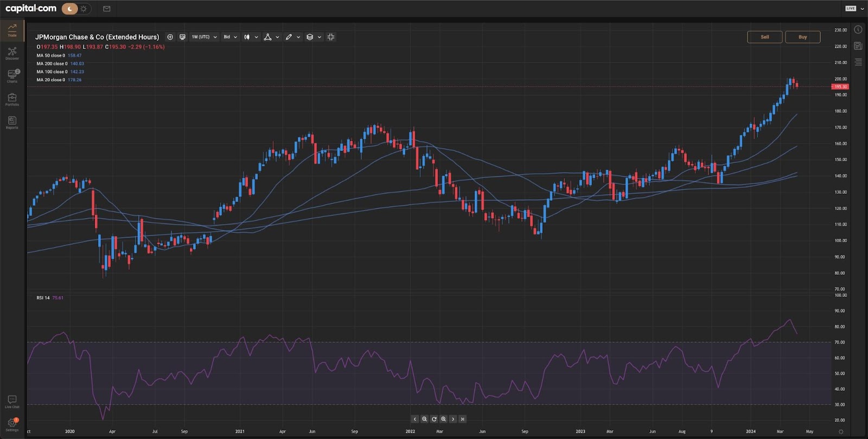The height and width of the screenshot is (439, 868).
Task: Pan chart right with forward arrow
Action: point(453,419)
